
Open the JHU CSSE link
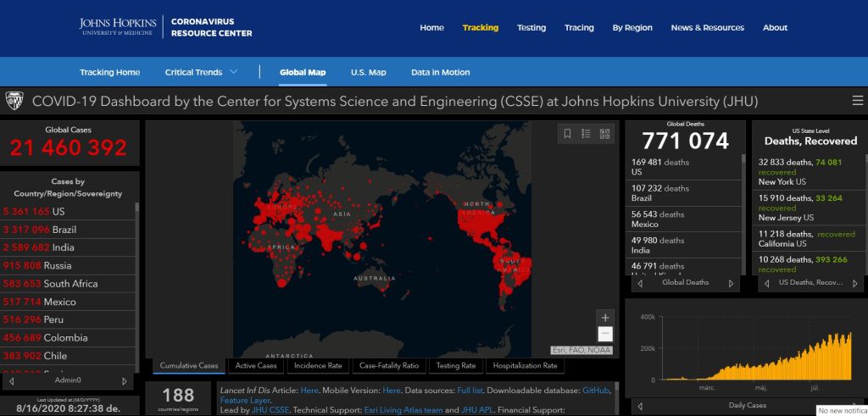coord(270,410)
